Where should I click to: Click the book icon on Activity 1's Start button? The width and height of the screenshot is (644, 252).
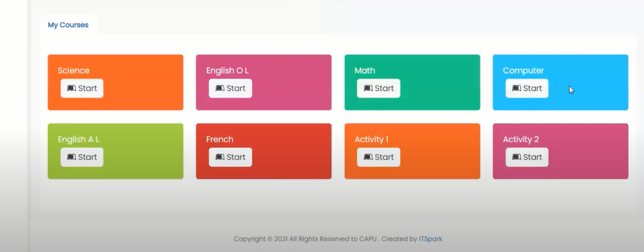pyautogui.click(x=368, y=157)
